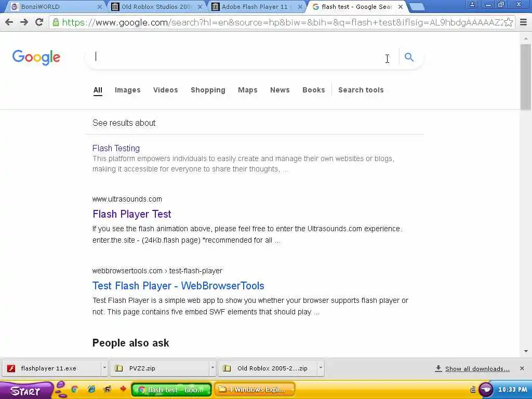
Task: Click the bug-shaped quick launch icon
Action: click(x=107, y=390)
